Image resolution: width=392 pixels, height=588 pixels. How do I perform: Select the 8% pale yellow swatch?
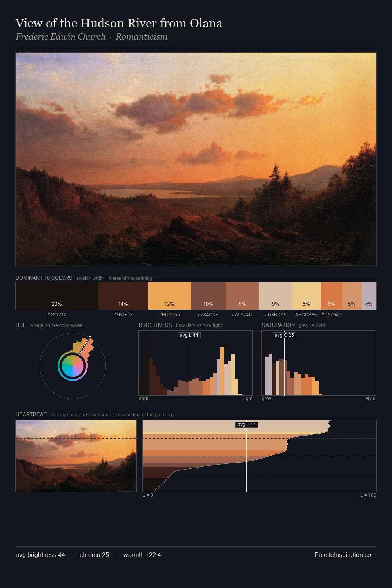tap(307, 296)
